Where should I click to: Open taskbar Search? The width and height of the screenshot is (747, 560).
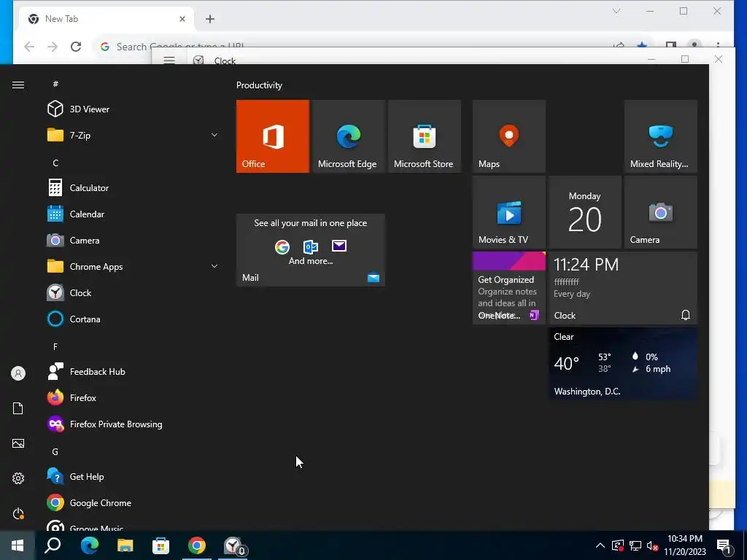[53, 545]
